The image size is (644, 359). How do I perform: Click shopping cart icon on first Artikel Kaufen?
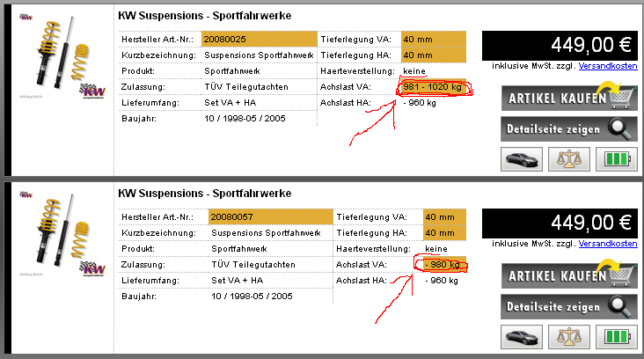(x=621, y=97)
